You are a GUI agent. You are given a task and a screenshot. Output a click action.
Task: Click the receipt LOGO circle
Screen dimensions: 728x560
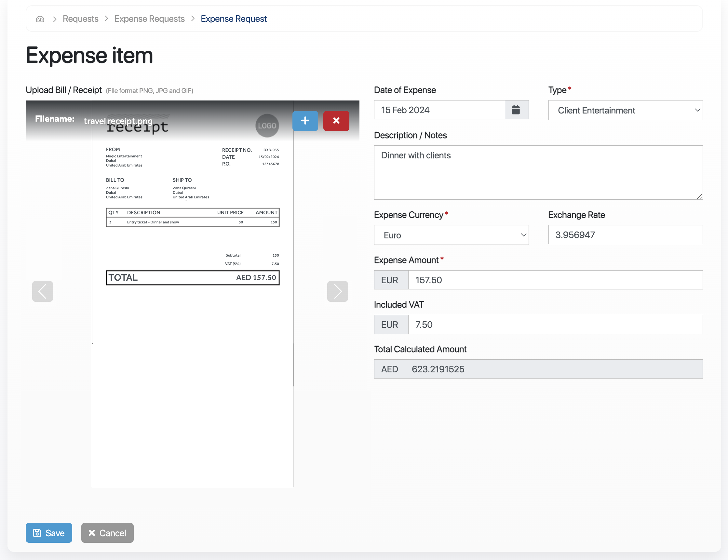(267, 126)
